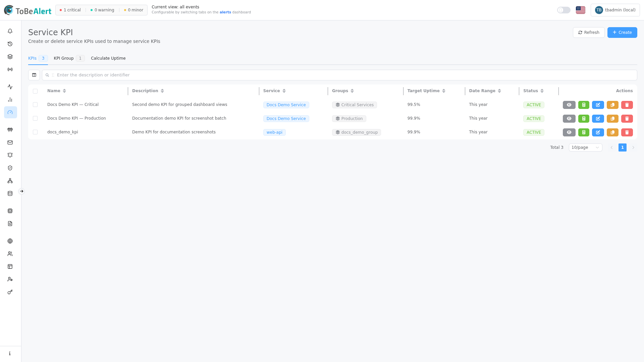Duplicate the docs_demo_kpi row
This screenshot has width=644, height=362.
click(612, 132)
